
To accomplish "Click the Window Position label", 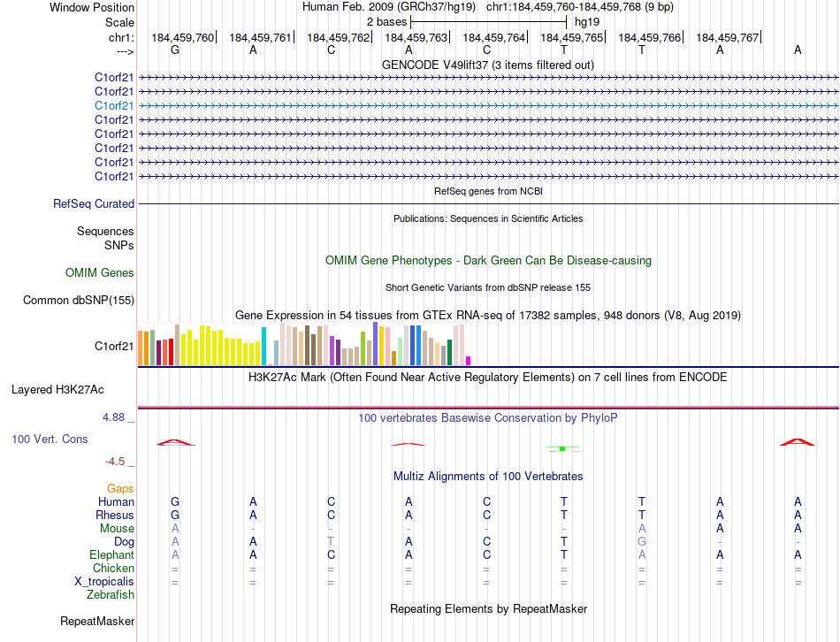I will pyautogui.click(x=92, y=7).
